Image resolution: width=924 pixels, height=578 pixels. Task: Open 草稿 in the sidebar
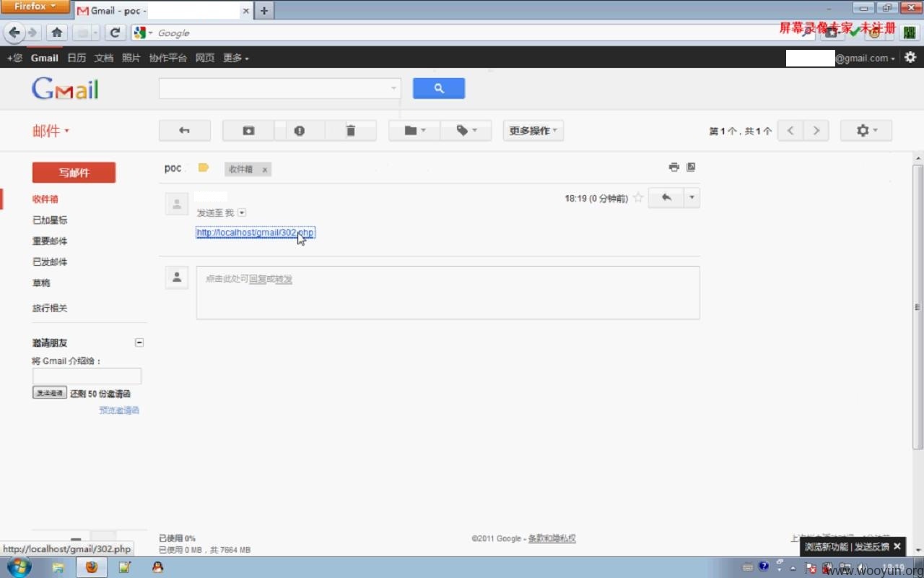coord(41,282)
